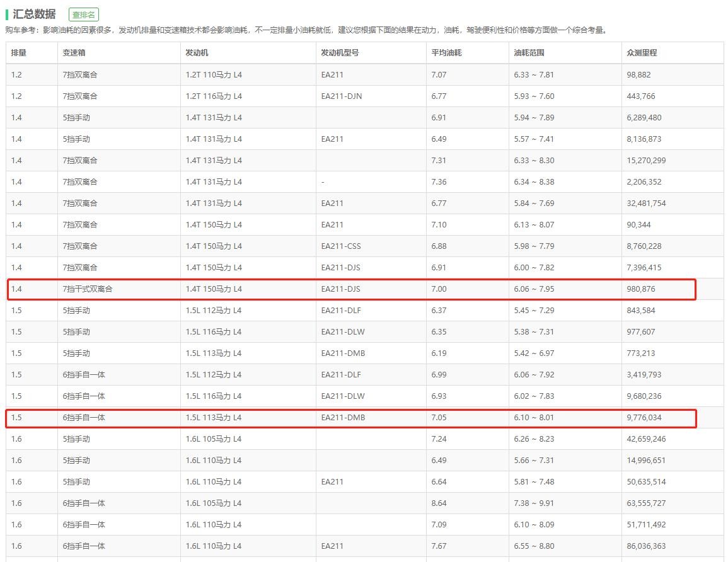Click mileage value 98,882
The height and width of the screenshot is (562, 728).
tap(638, 75)
